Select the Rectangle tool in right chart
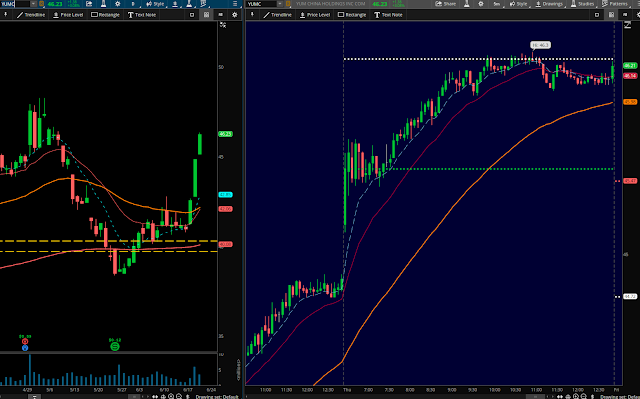Screen dimensions: 640x399 [352, 15]
